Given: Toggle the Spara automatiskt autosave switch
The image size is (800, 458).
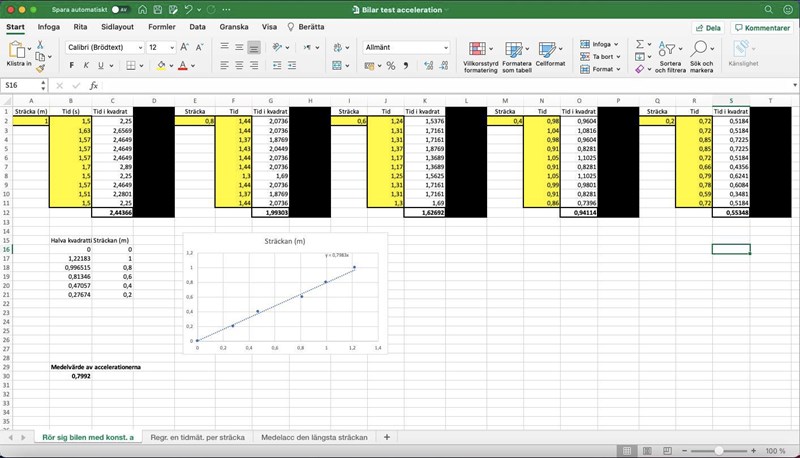Looking at the screenshot, I should click(x=120, y=9).
